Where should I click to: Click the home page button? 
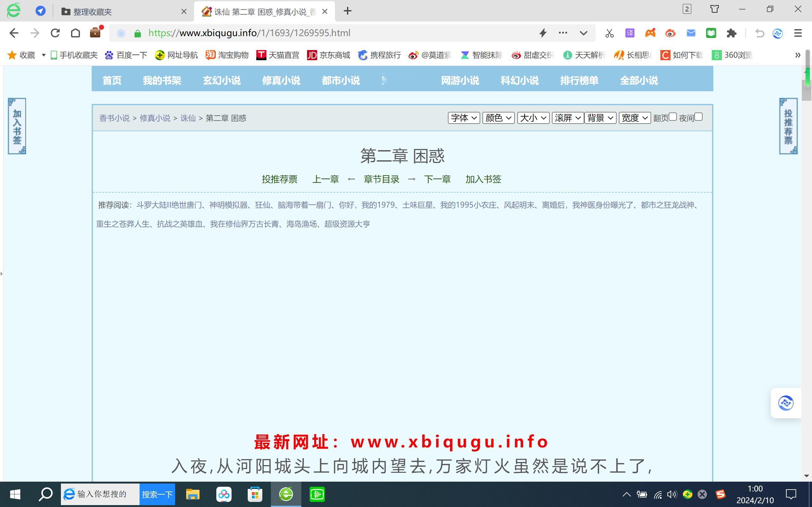[75, 33]
